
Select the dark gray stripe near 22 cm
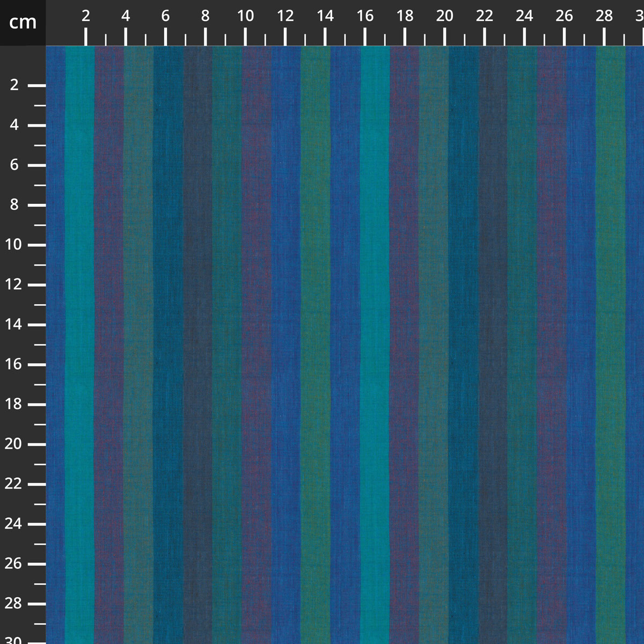pyautogui.click(x=491, y=322)
